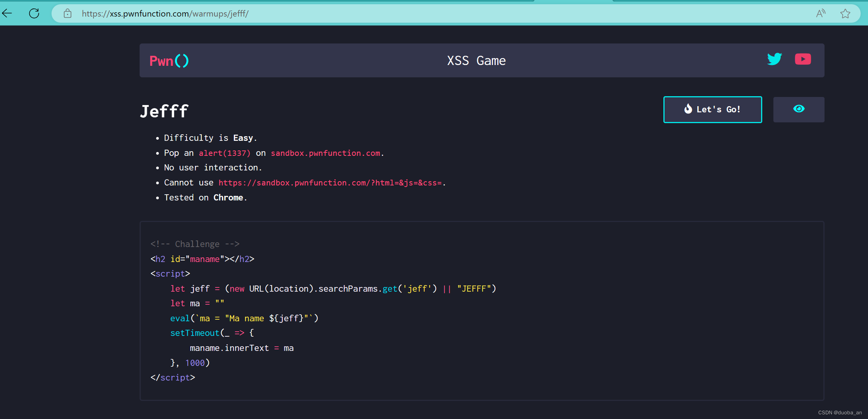Image resolution: width=868 pixels, height=419 pixels.
Task: Navigate back with the browser back arrow
Action: pos(7,13)
